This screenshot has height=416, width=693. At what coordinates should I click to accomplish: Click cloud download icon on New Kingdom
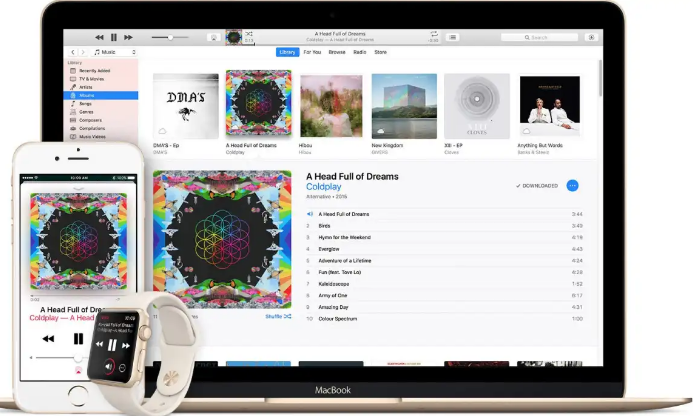[381, 131]
